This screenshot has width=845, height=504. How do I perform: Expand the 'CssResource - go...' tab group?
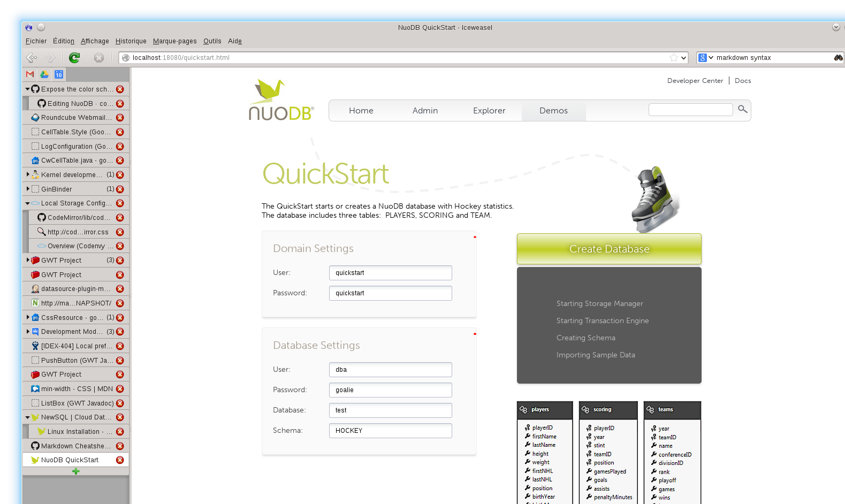pyautogui.click(x=28, y=317)
